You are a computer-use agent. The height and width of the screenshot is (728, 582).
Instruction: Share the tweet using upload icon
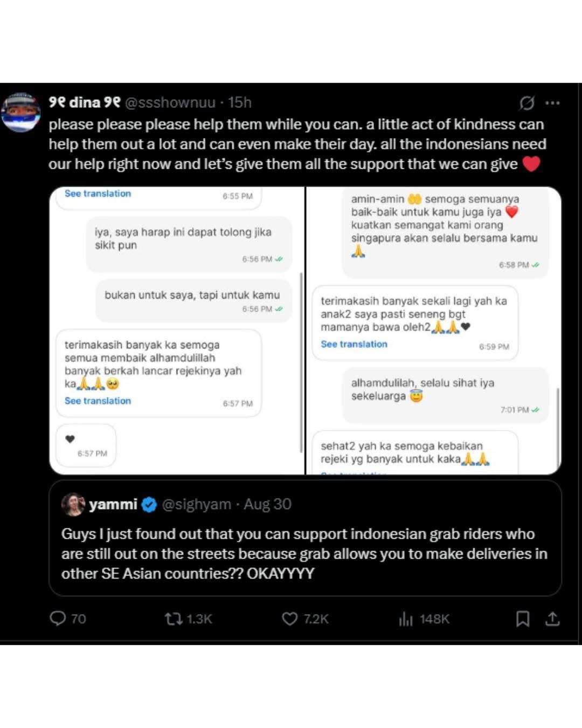point(552,619)
